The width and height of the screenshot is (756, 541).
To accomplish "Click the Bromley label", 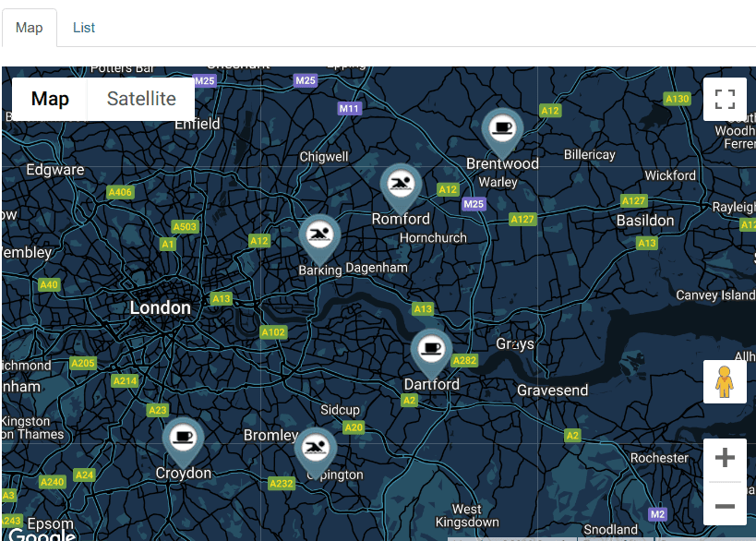I will [270, 435].
